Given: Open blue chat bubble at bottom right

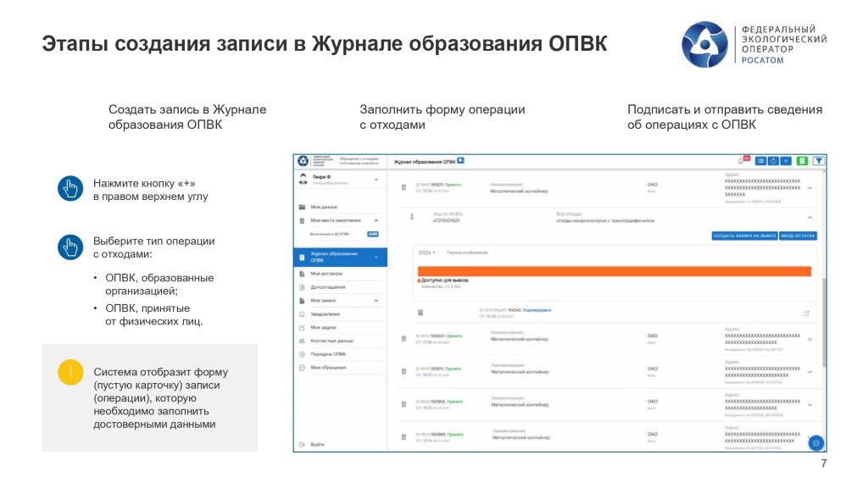Looking at the screenshot, I should (x=815, y=443).
